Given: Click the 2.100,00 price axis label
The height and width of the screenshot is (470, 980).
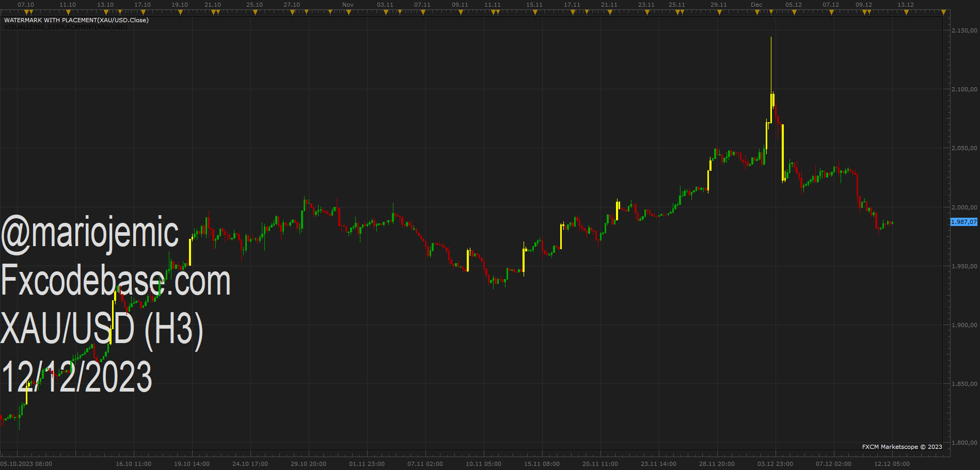Looking at the screenshot, I should 964,89.
